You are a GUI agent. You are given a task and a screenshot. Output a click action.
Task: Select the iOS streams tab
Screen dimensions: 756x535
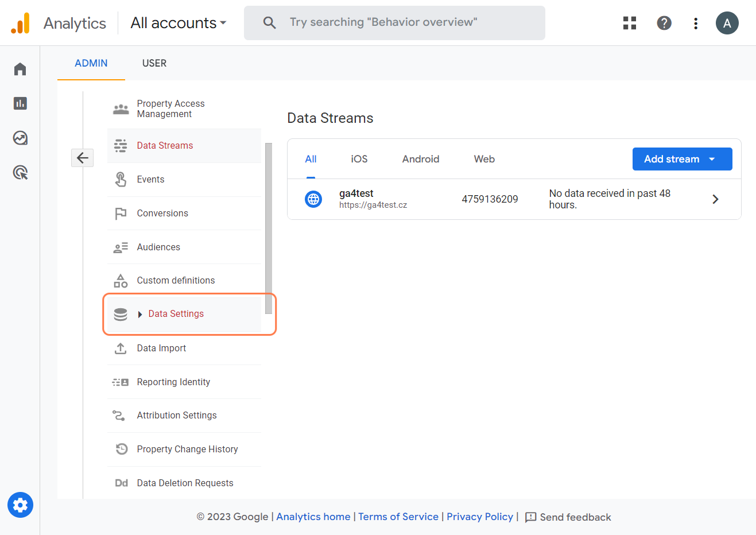click(359, 159)
